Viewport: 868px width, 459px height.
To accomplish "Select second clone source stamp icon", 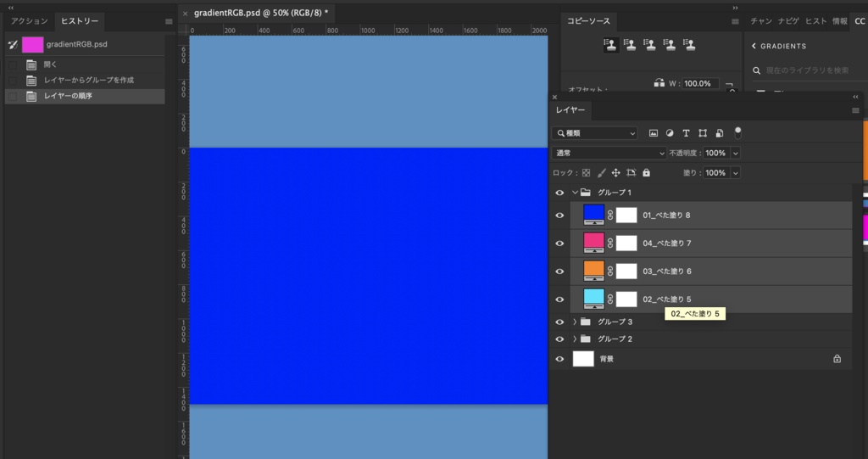I will click(x=630, y=45).
